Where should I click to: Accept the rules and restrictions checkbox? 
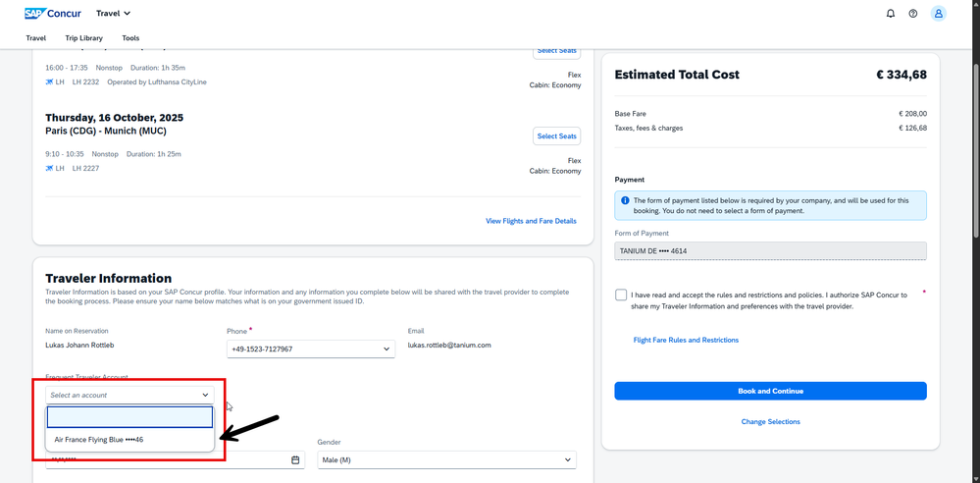click(x=621, y=295)
